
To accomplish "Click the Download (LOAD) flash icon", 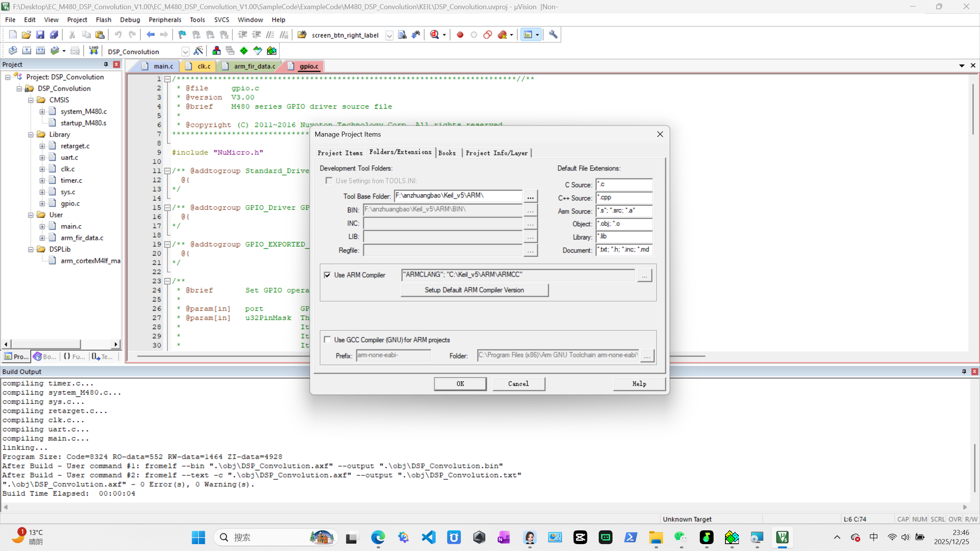I will tap(93, 51).
